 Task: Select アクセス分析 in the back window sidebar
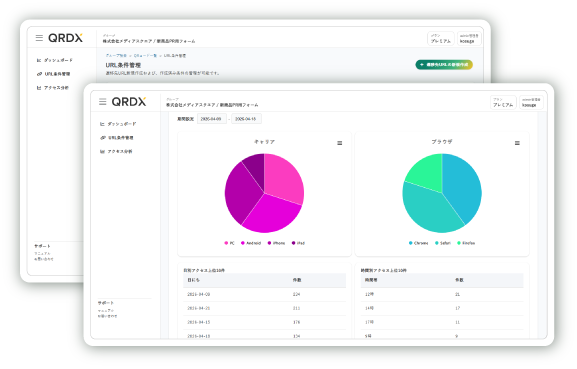[53, 88]
